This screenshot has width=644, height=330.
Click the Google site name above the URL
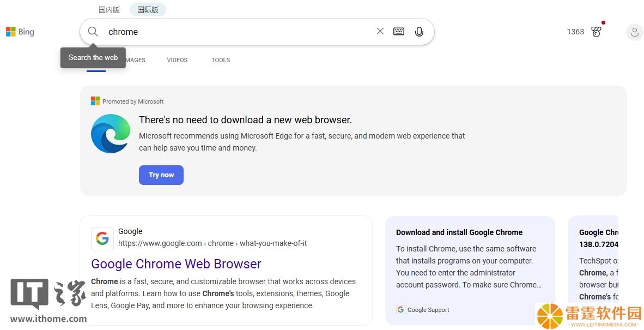(130, 231)
